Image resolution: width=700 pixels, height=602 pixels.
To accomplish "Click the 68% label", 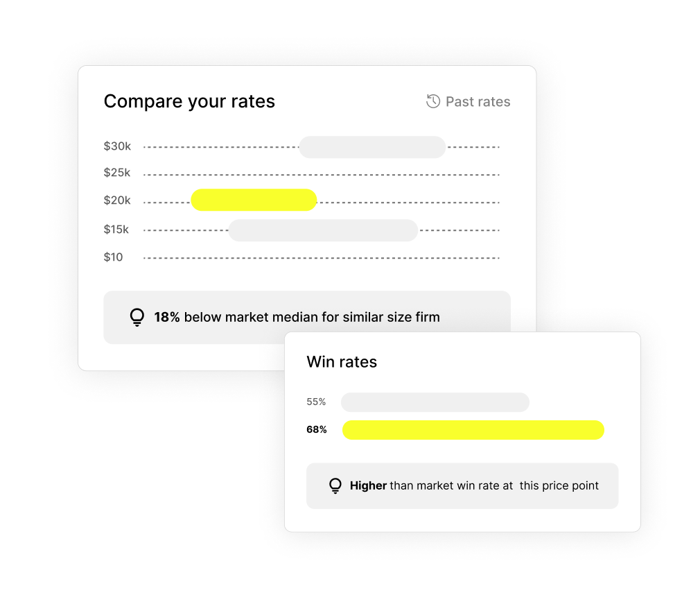I will click(317, 430).
